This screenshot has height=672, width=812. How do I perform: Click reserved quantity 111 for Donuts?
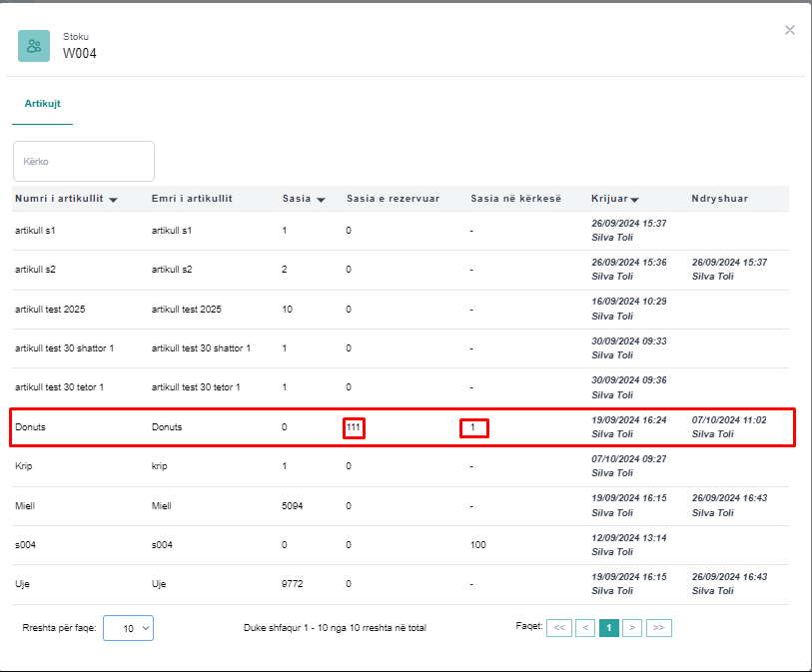coord(354,427)
